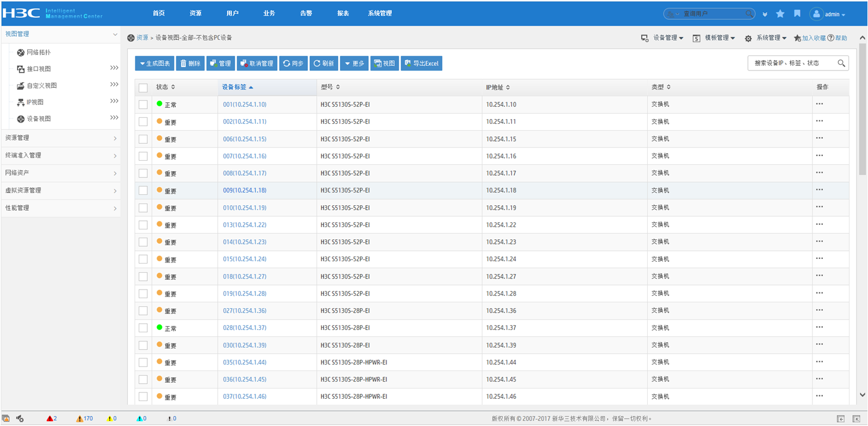868x426 pixels.
Task: Click the 加入收藏 star icon
Action: point(797,38)
